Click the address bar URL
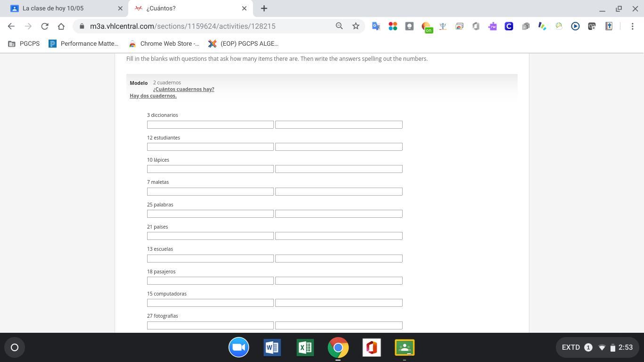This screenshot has height=362, width=644. [x=182, y=26]
